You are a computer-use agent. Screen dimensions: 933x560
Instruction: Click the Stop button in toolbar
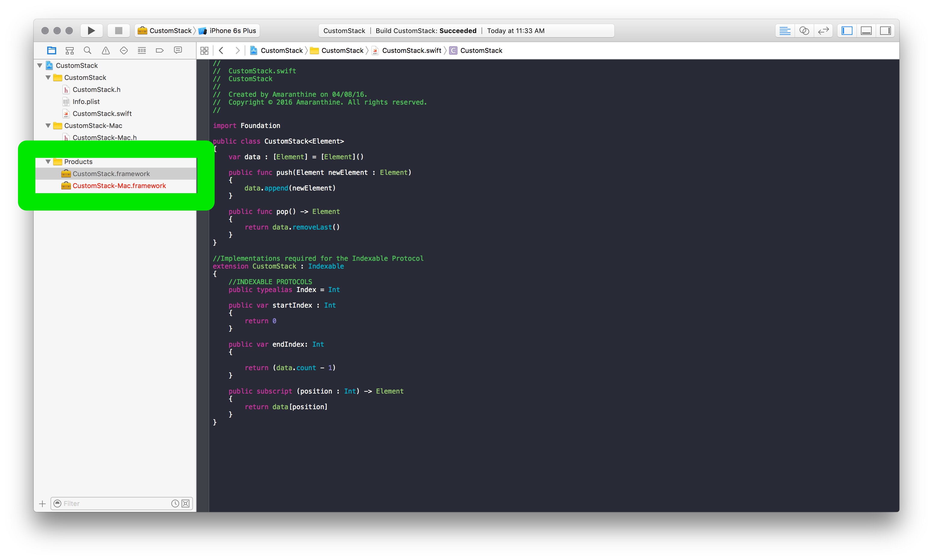[118, 31]
